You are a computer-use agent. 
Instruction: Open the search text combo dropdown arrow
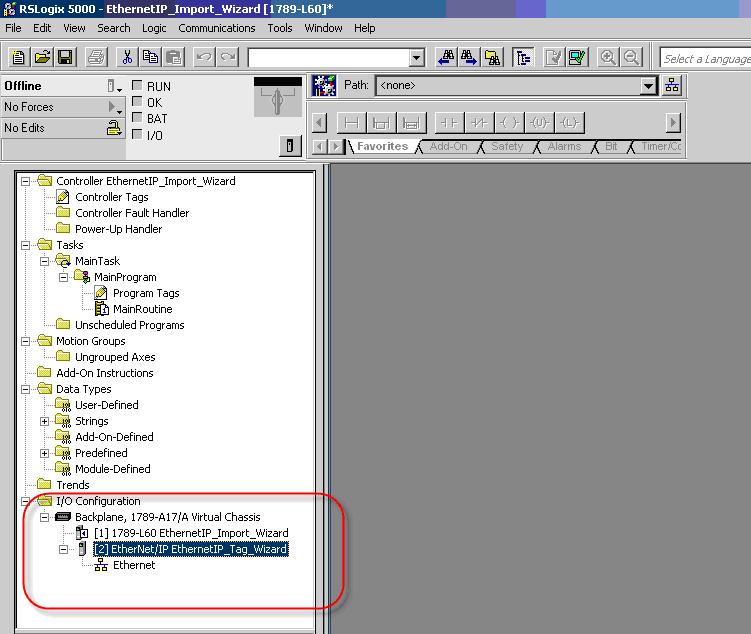click(417, 58)
